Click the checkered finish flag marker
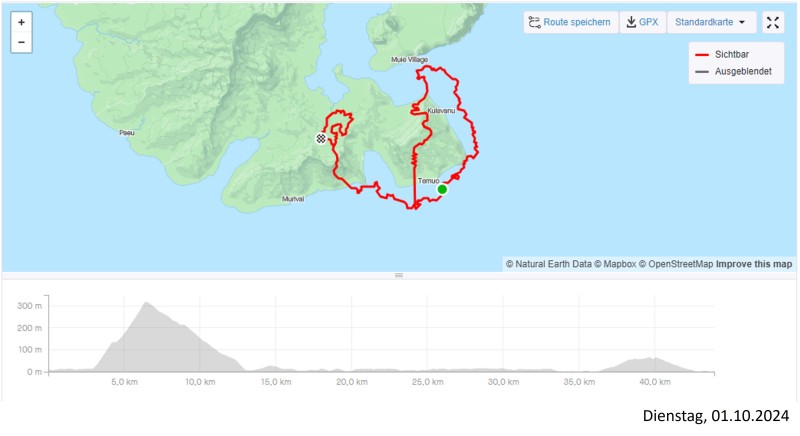 pos(321,139)
